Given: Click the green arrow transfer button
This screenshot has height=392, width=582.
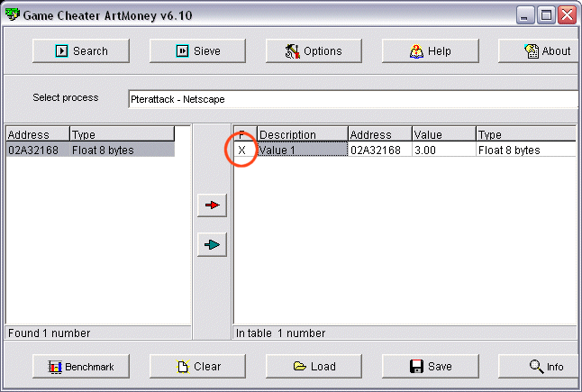Looking at the screenshot, I should click(x=212, y=244).
